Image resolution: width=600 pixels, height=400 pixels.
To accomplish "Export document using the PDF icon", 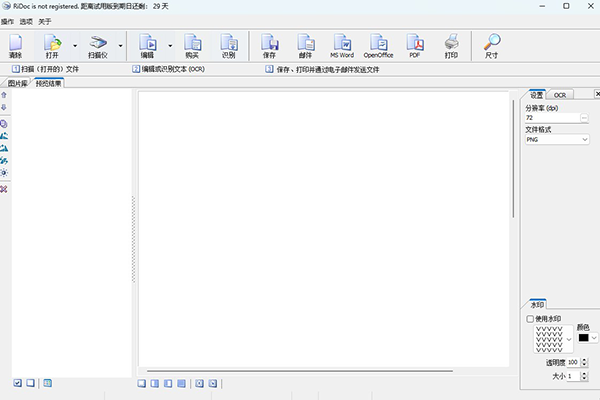I will click(x=415, y=46).
